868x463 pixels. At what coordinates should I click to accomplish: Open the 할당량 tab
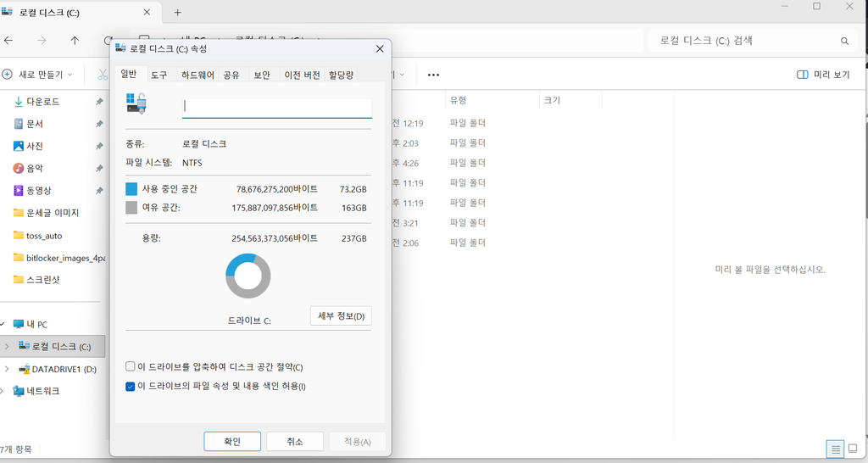pyautogui.click(x=341, y=75)
